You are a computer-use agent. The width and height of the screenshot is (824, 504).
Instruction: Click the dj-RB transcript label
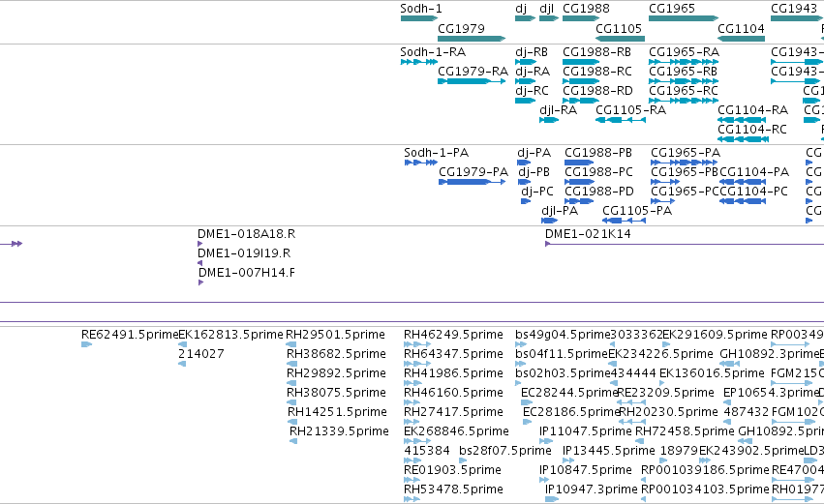(x=532, y=52)
